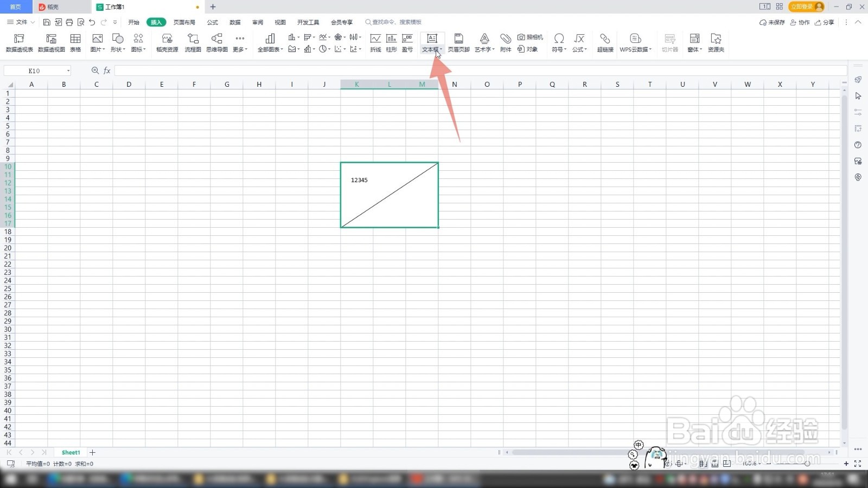This screenshot has width=868, height=488.
Task: Open WPS云数据 cloud data
Action: click(x=635, y=43)
